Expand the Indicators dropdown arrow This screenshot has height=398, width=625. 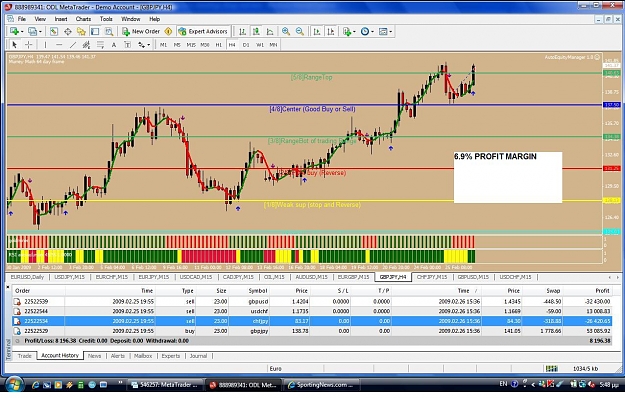point(354,31)
